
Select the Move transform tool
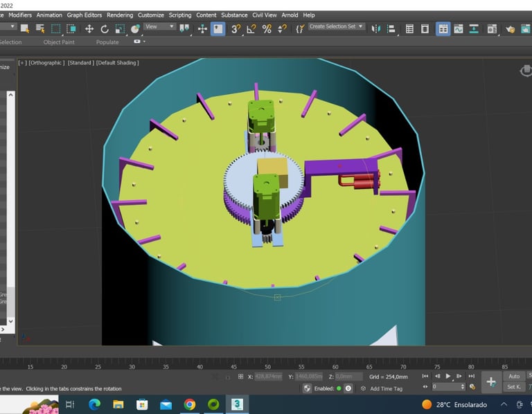(89, 28)
